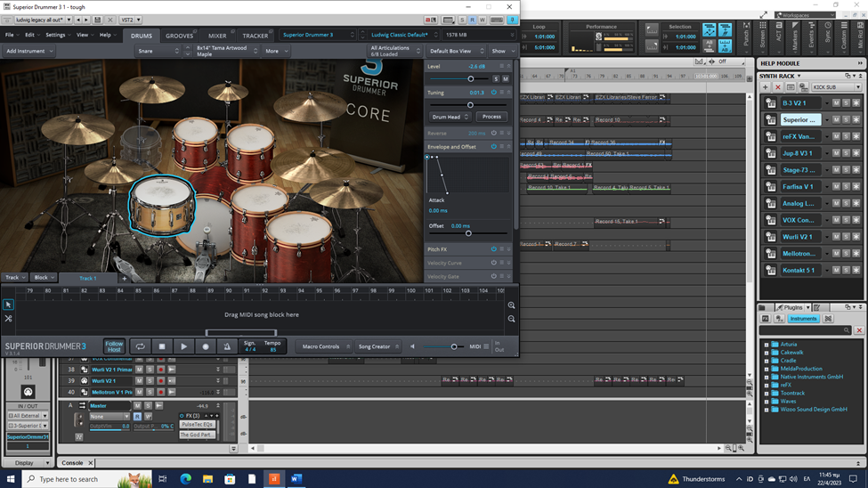
Task: Switch to the GROOVES tab
Action: tap(179, 36)
